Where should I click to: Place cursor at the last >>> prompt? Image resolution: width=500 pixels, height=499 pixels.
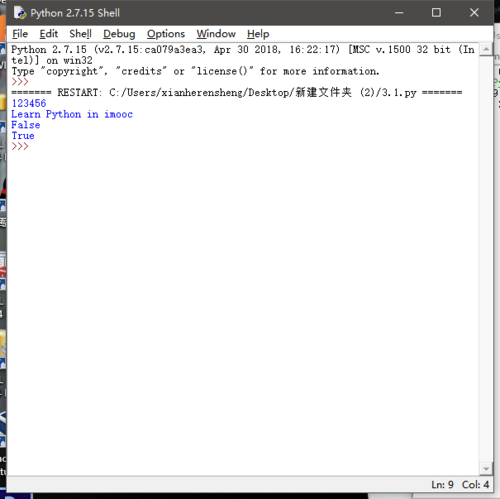(20, 146)
